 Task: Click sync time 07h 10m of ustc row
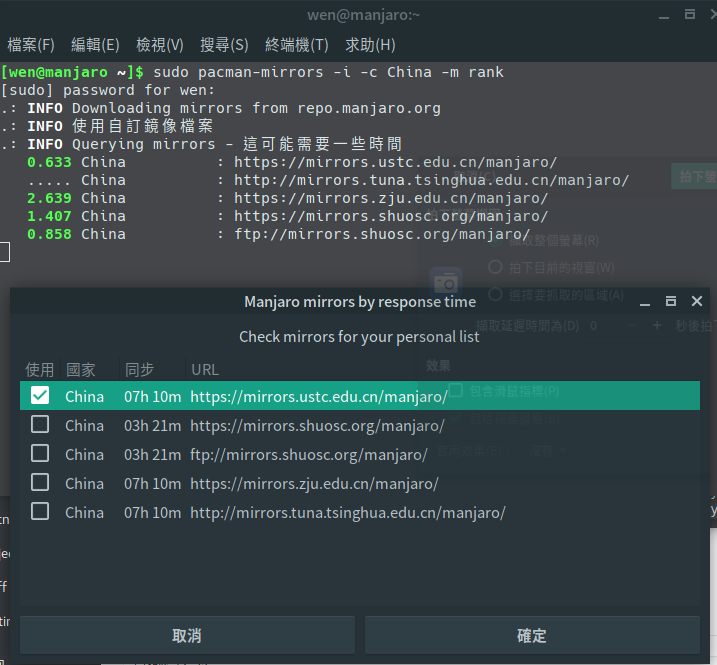(152, 397)
